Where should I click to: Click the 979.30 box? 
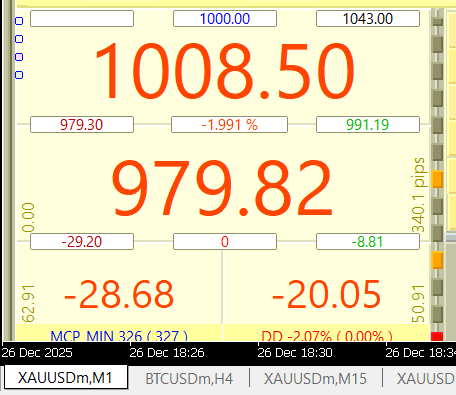(x=82, y=124)
